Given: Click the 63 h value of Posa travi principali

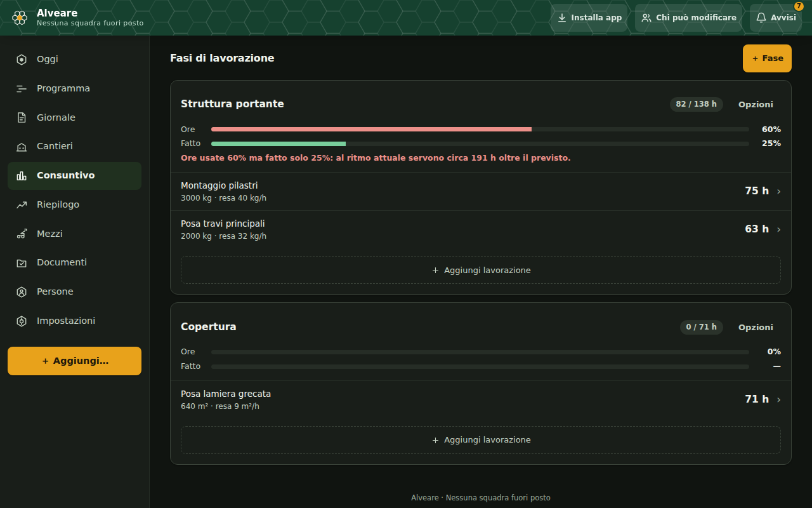Looking at the screenshot, I should tap(757, 229).
